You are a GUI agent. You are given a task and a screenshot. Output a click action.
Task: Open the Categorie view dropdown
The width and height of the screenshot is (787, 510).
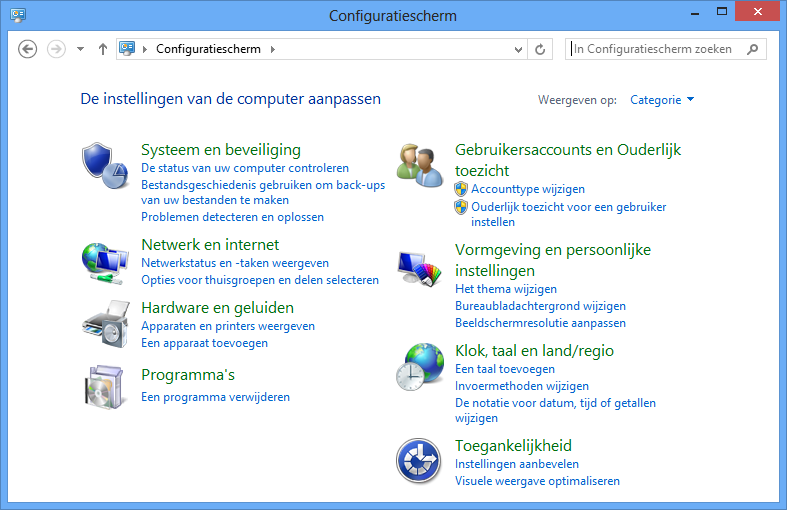pyautogui.click(x=662, y=100)
